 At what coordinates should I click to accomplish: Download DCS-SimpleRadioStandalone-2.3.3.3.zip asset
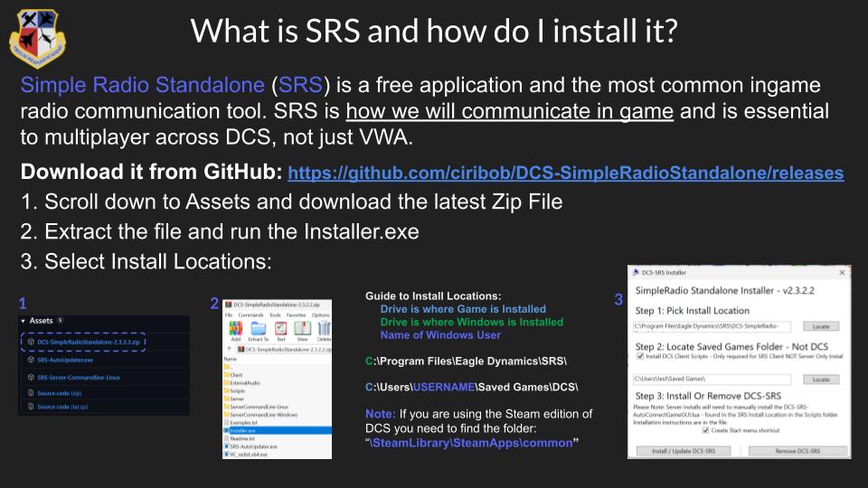coord(89,342)
